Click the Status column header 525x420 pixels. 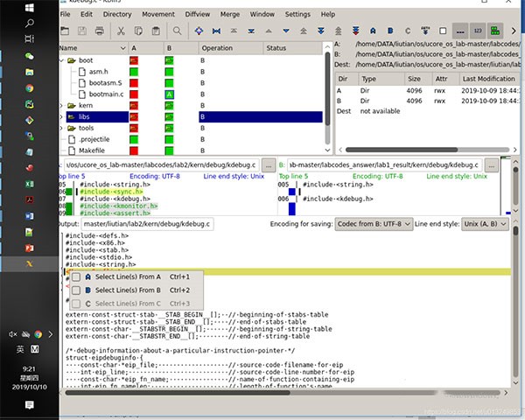(x=293, y=48)
